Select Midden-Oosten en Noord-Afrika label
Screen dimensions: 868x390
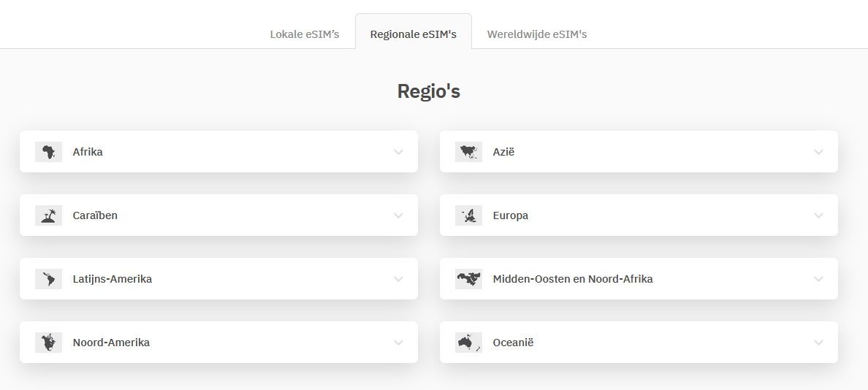[573, 279]
